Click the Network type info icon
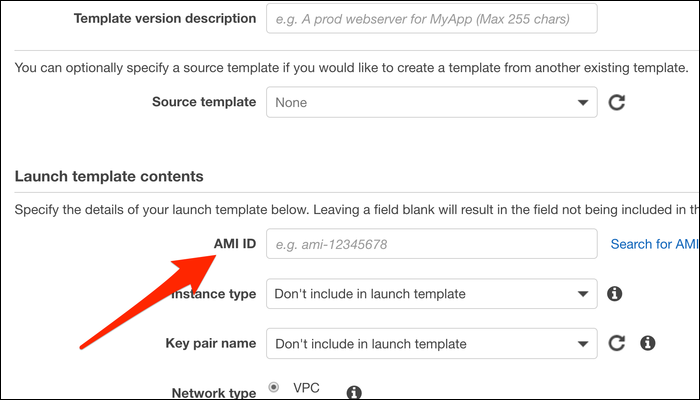The height and width of the screenshot is (400, 700). pyautogui.click(x=353, y=393)
